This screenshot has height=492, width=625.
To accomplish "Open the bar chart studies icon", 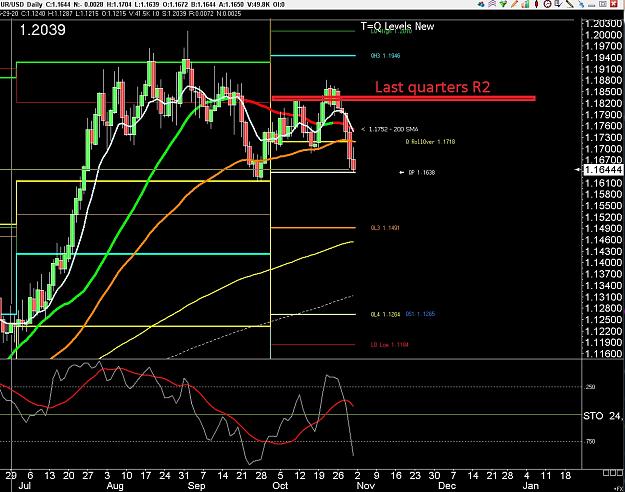I will point(525,4).
